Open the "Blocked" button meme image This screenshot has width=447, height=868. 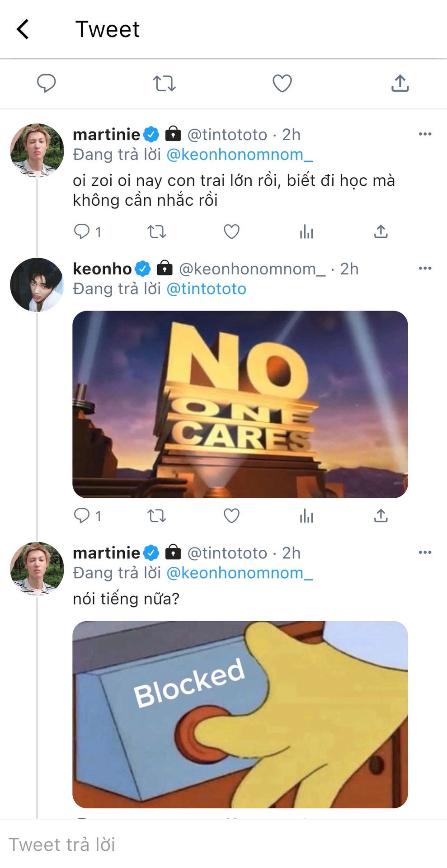pos(240,714)
